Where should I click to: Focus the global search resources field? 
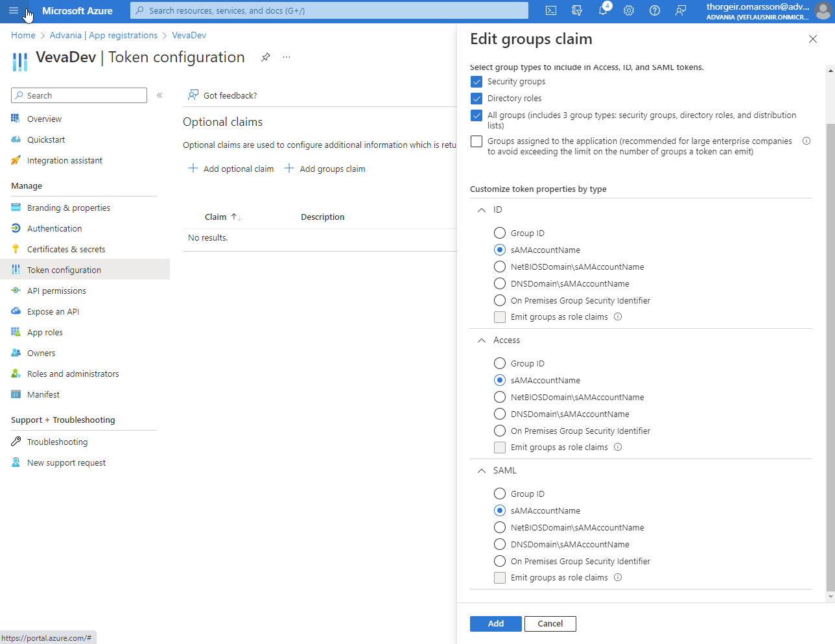point(329,10)
